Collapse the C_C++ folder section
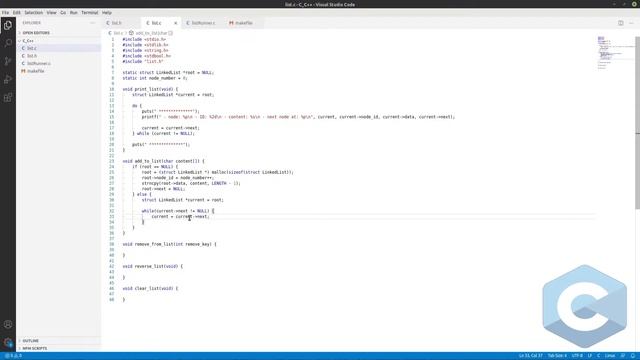 click(59, 40)
